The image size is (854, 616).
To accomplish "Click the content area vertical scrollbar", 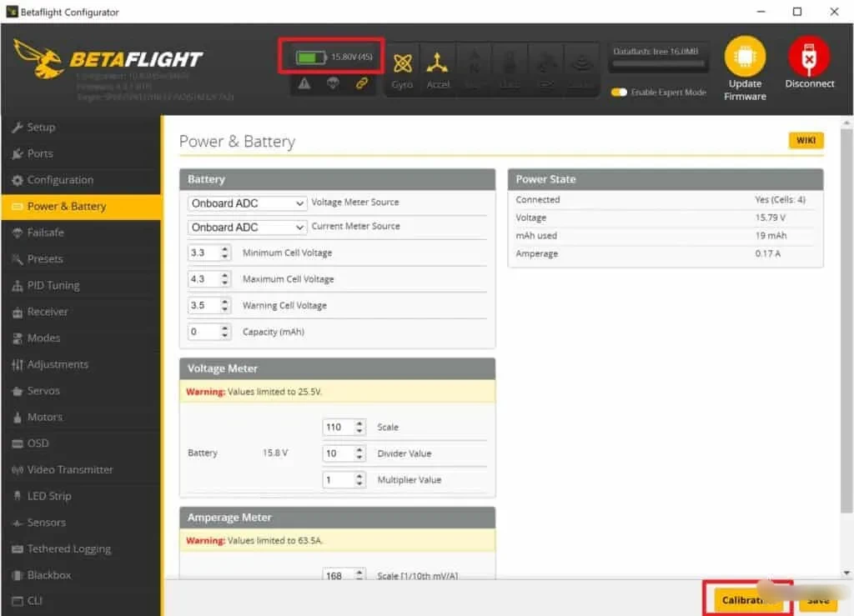I will [846, 321].
